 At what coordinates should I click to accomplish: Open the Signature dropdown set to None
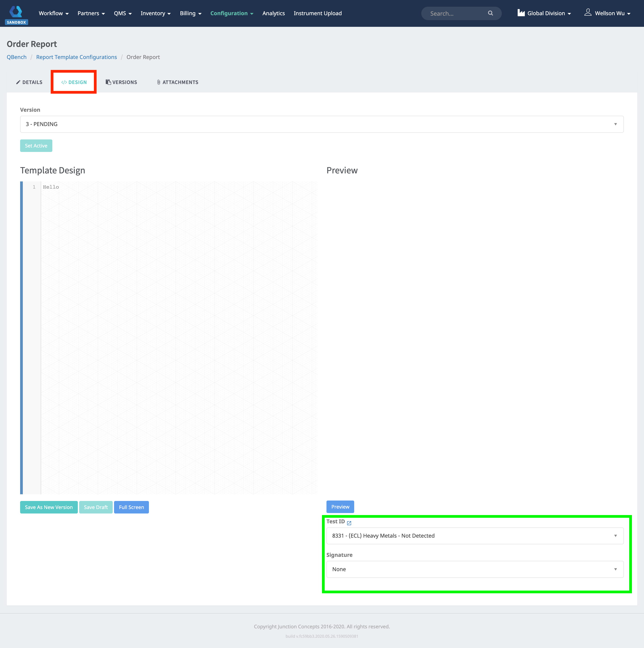(x=475, y=569)
